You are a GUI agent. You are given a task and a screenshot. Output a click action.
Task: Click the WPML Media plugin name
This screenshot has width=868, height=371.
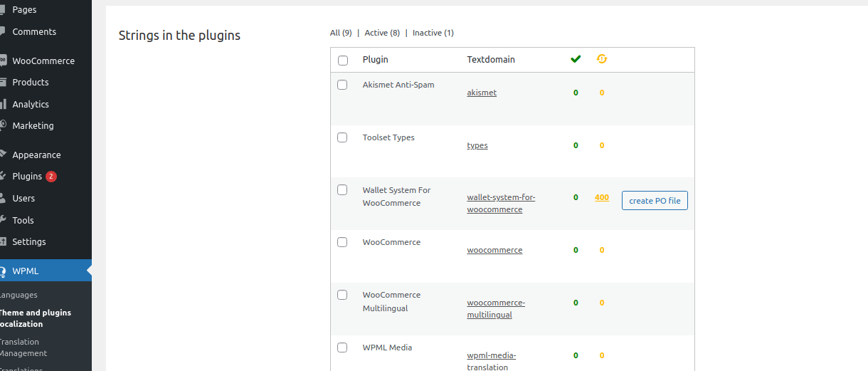pyautogui.click(x=387, y=348)
